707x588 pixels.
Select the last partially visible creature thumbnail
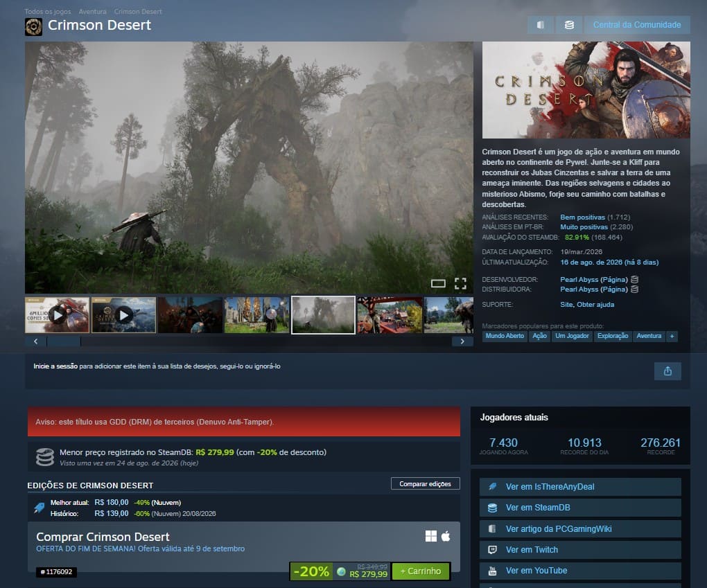[448, 315]
